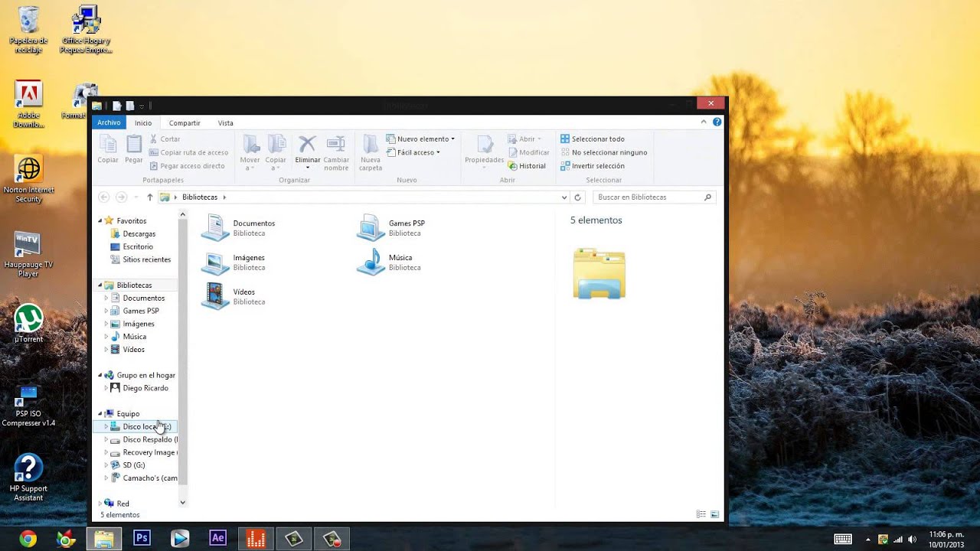Screen dimensions: 980x551
Task: Collapse the Equipo tree node
Action: [x=100, y=413]
